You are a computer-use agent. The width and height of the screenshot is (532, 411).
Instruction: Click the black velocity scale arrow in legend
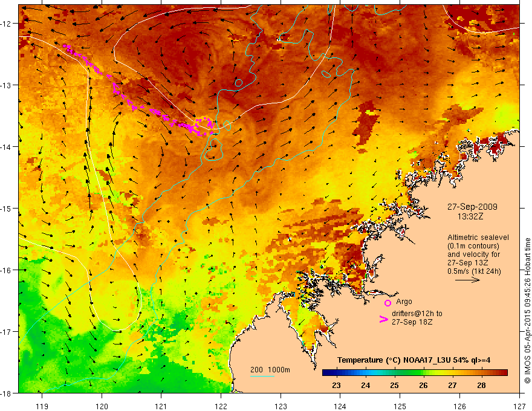[x=467, y=280]
